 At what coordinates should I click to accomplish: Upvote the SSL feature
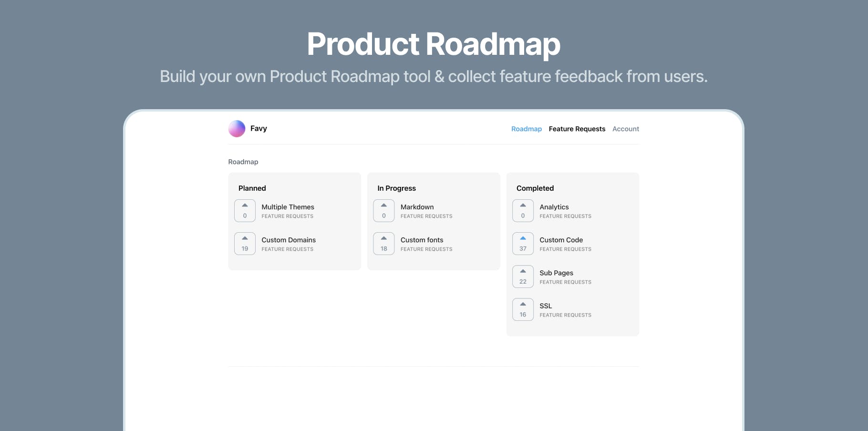[x=523, y=309]
